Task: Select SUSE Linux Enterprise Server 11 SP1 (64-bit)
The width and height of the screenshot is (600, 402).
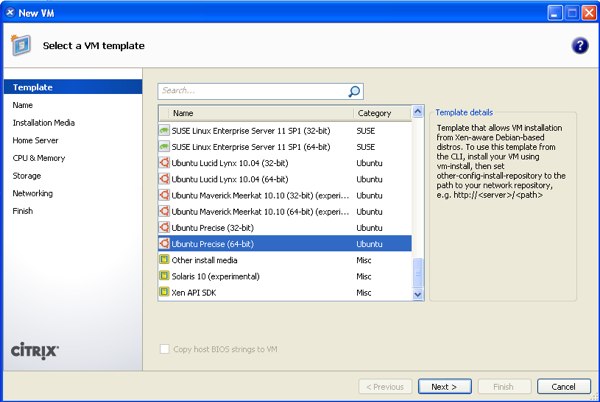Action: click(x=285, y=146)
